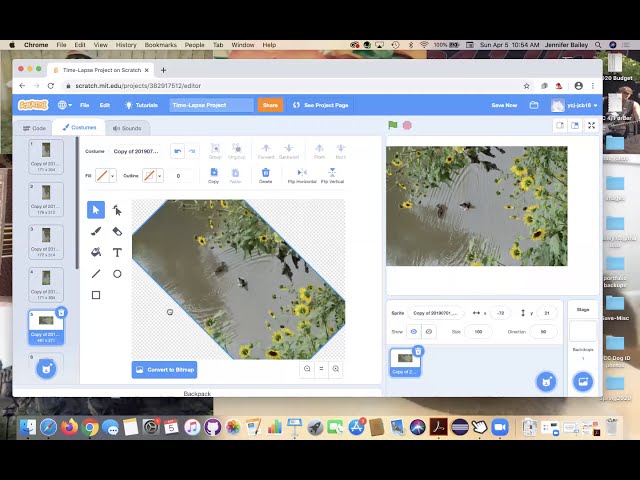Click the green flag to run
Image resolution: width=640 pixels, height=480 pixels.
pos(393,125)
